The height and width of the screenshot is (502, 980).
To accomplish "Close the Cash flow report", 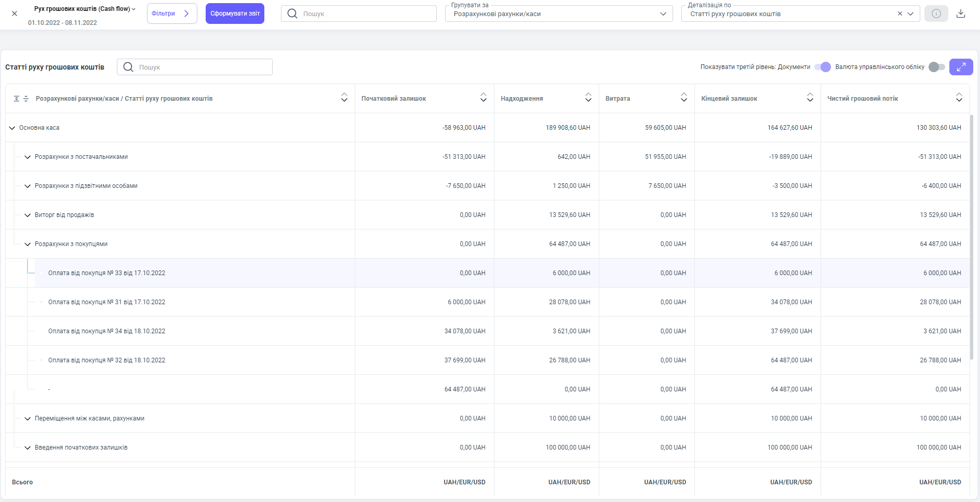I will (15, 13).
